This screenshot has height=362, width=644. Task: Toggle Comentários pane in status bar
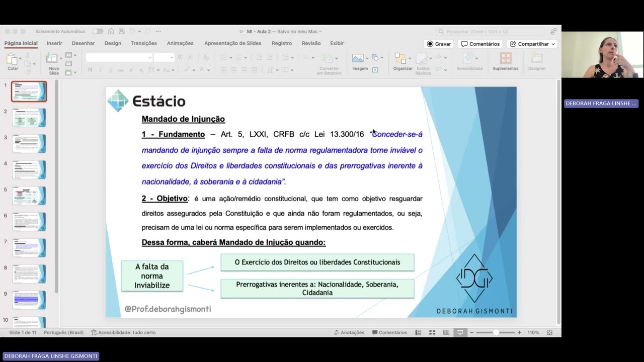[x=389, y=332]
